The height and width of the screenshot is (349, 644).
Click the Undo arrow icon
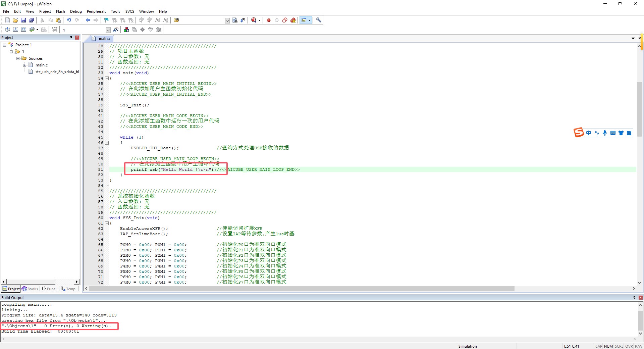(x=69, y=20)
